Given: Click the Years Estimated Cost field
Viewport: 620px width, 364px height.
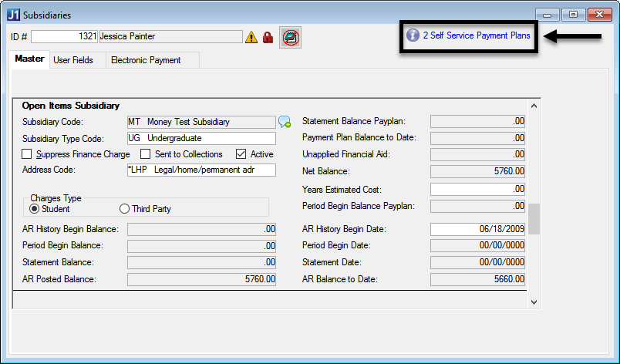Looking at the screenshot, I should [x=477, y=189].
